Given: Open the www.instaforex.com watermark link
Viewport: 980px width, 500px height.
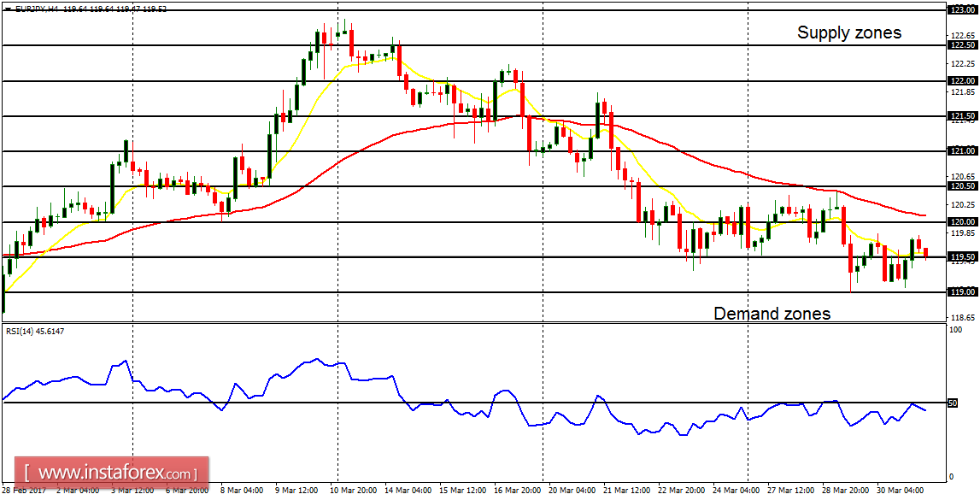Looking at the screenshot, I should (115, 473).
